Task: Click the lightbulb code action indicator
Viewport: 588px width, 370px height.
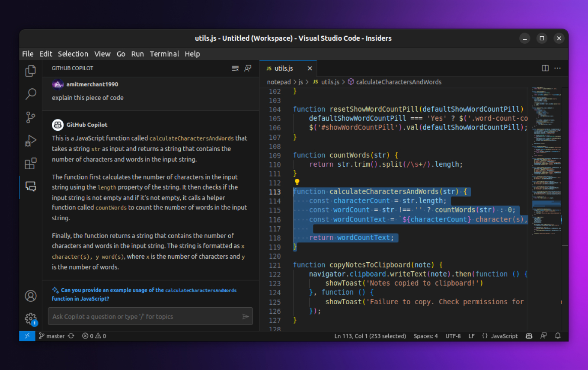Action: tap(297, 182)
